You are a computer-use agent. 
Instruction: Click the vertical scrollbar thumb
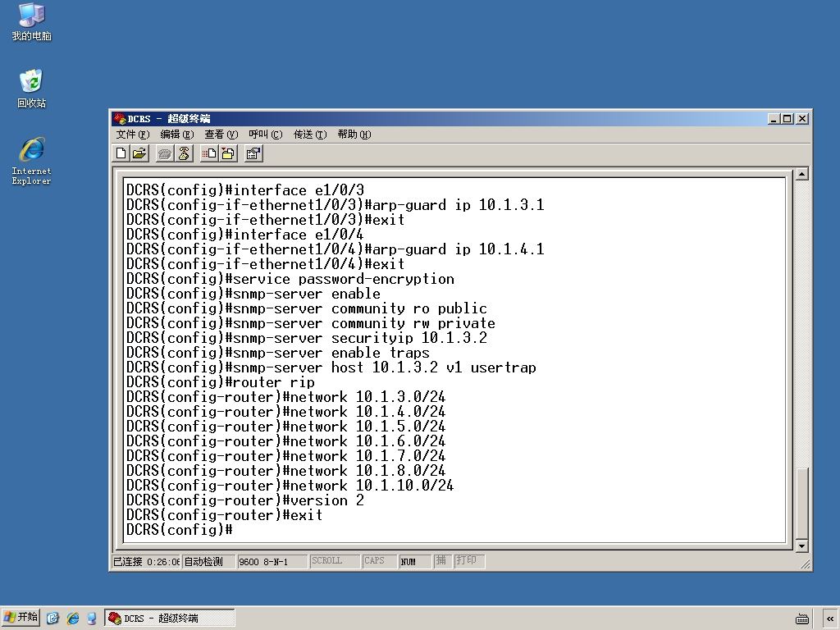click(x=801, y=503)
